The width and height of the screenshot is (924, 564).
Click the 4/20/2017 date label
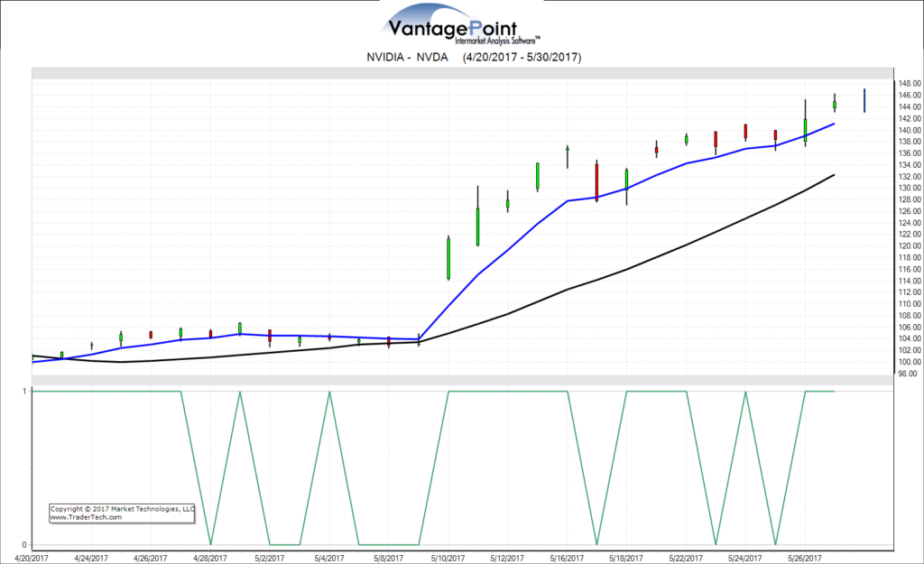(32, 558)
